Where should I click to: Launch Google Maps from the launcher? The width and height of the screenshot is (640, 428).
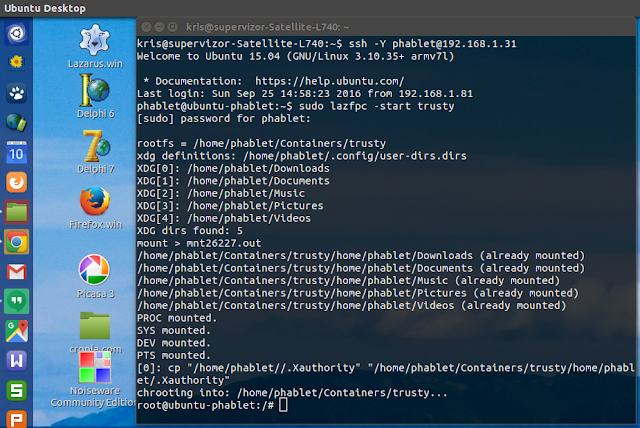pos(16,331)
